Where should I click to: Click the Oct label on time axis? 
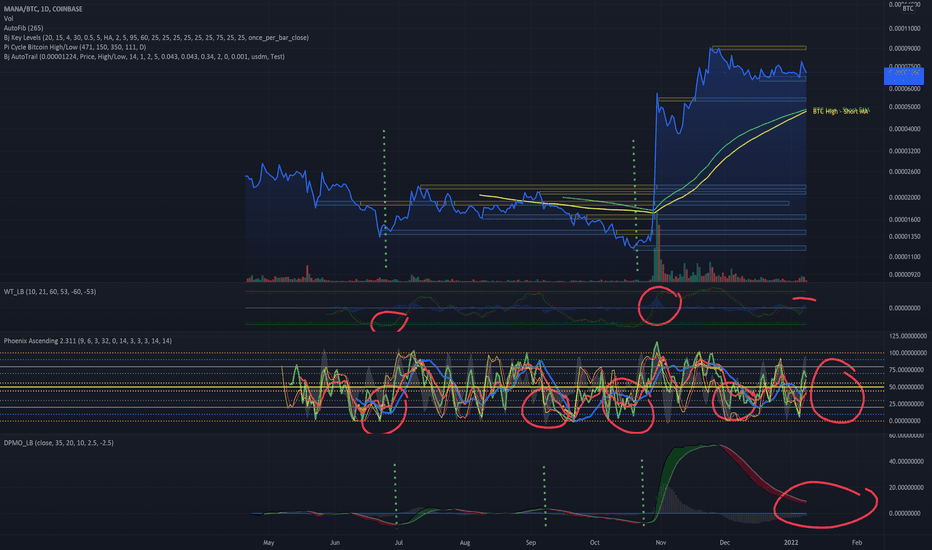(594, 543)
